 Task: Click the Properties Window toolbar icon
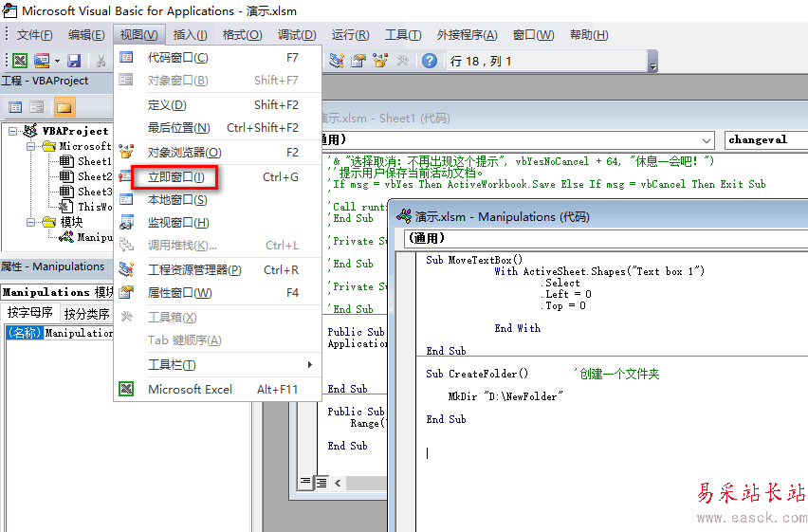[358, 61]
